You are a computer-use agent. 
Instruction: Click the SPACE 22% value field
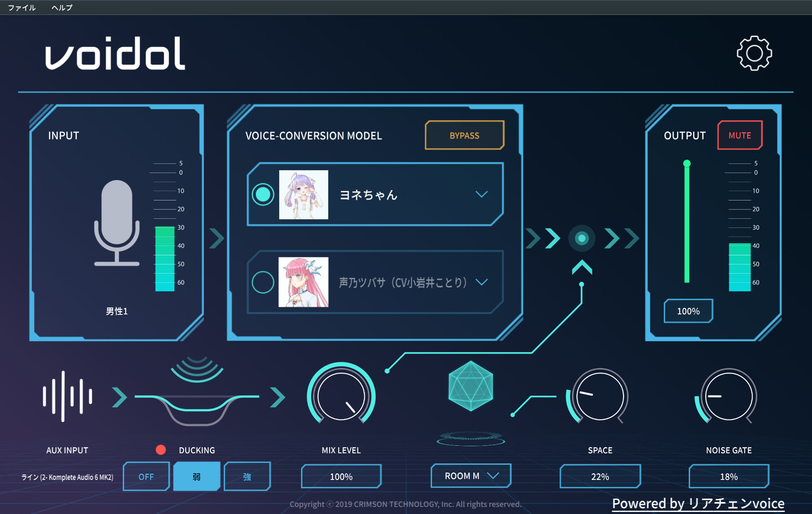click(x=600, y=477)
